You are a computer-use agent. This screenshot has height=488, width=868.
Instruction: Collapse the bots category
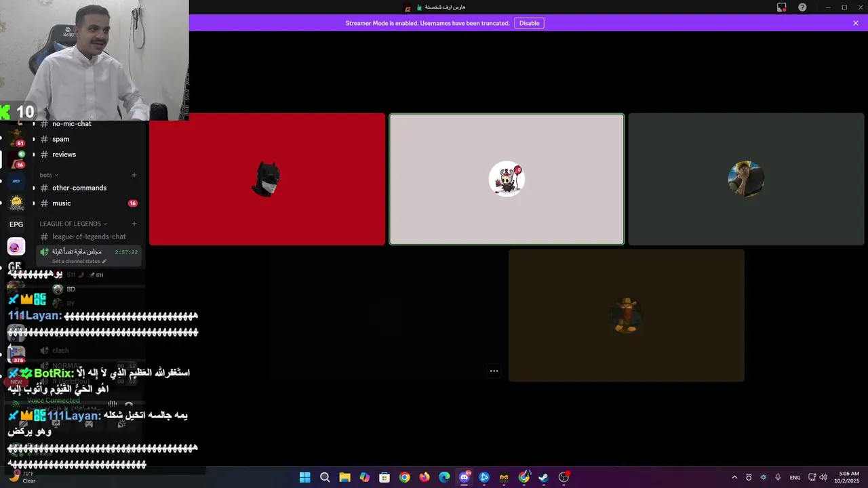tap(49, 175)
